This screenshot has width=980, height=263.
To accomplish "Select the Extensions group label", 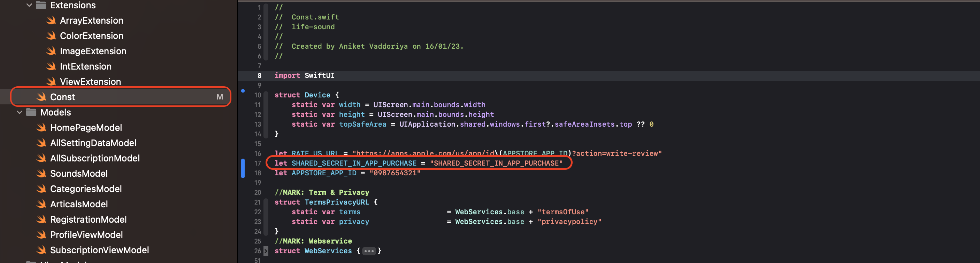I will point(72,5).
